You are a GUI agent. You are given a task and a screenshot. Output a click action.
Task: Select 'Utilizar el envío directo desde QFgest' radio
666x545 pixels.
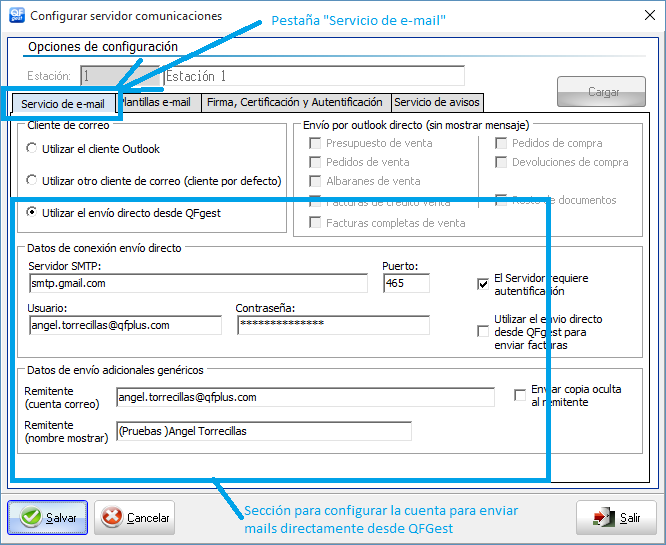point(31,212)
